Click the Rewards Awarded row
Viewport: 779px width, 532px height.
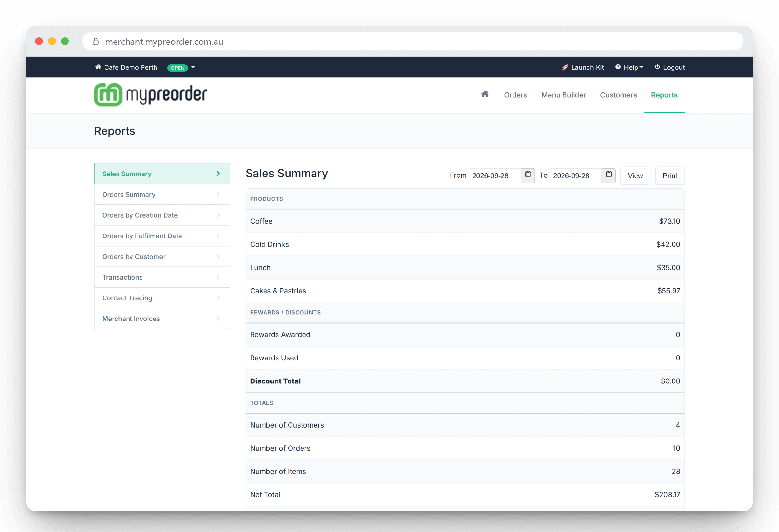pyautogui.click(x=465, y=335)
